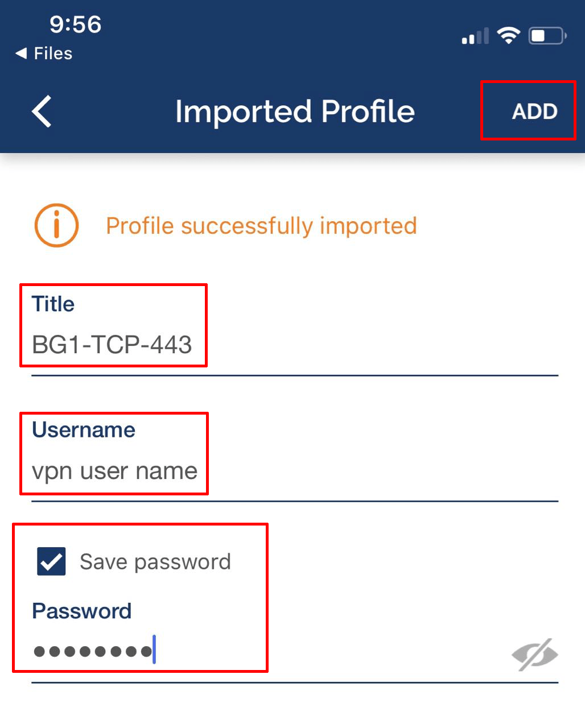Image resolution: width=585 pixels, height=728 pixels.
Task: Tap the clock showing 9:56
Action: click(75, 24)
